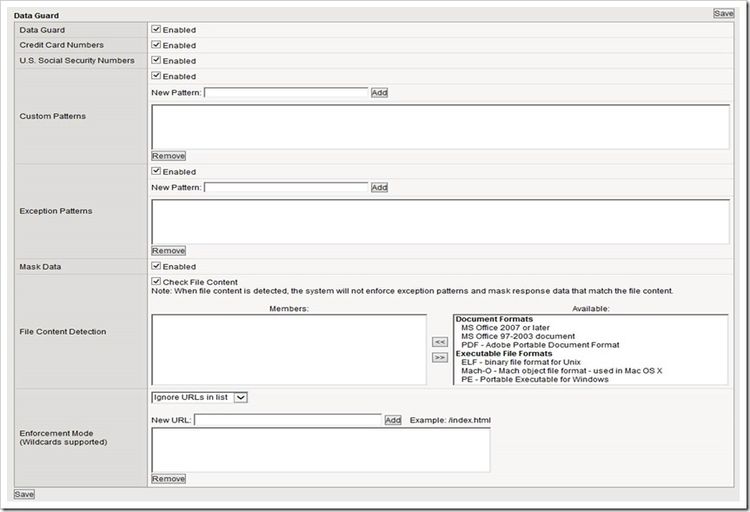Add the new custom pattern
The height and width of the screenshot is (512, 750).
point(379,92)
